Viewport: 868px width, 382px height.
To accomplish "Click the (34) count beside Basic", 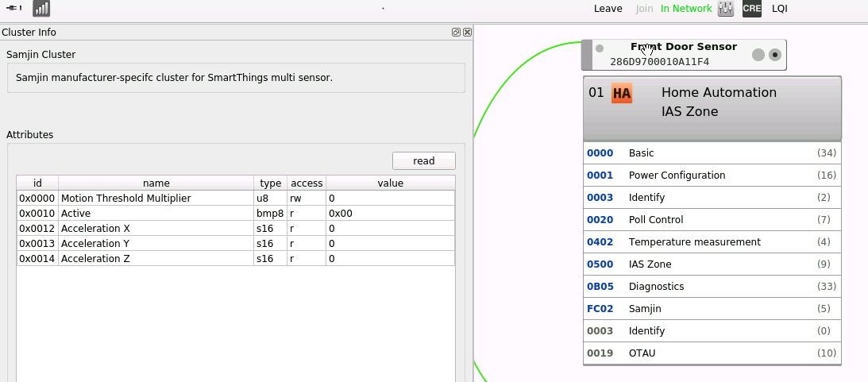I will (827, 153).
